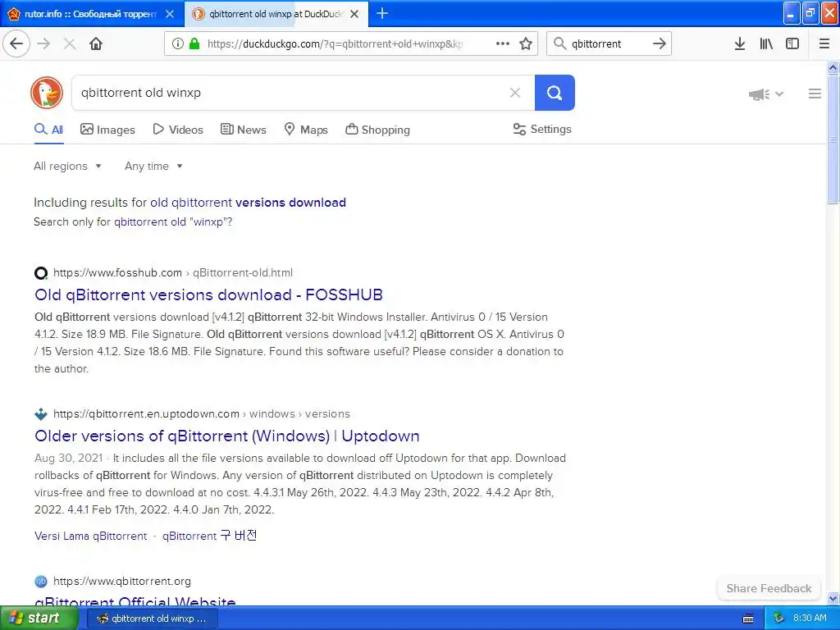Click the DuckDuckGo duck logo
Screen dimensions: 840x630
47,93
